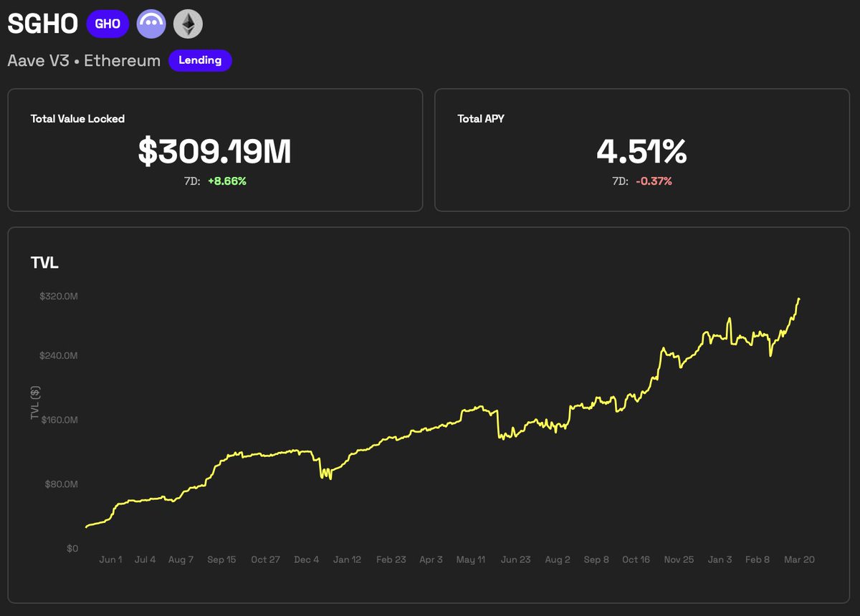Click the Jul 4 date label

click(145, 559)
